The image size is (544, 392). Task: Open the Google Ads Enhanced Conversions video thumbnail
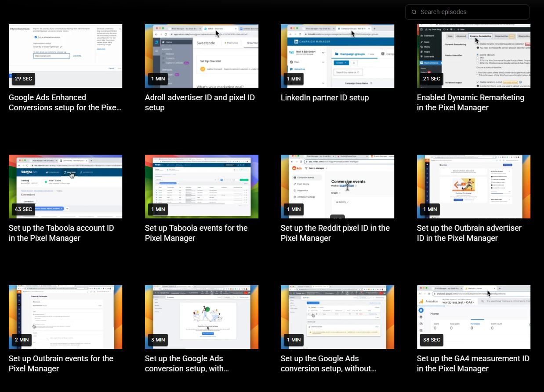click(x=65, y=56)
